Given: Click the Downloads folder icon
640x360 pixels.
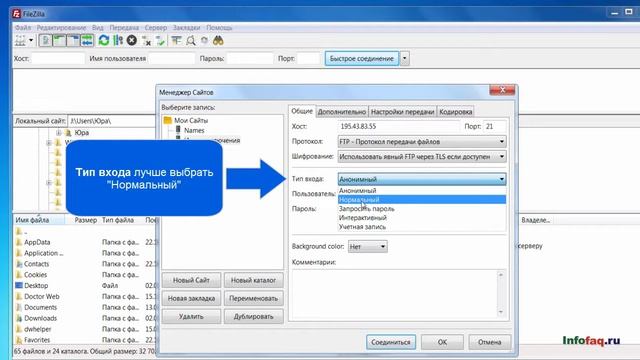Looking at the screenshot, I should tap(19, 318).
